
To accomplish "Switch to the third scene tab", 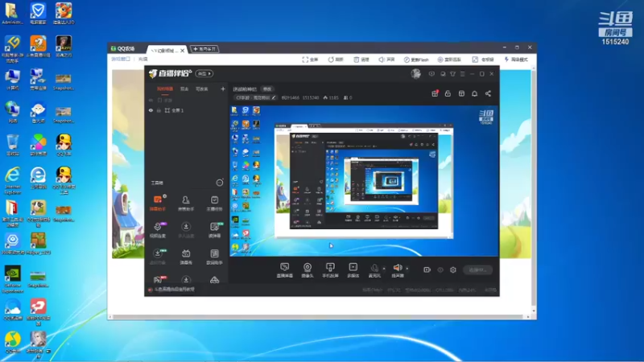I will click(202, 89).
